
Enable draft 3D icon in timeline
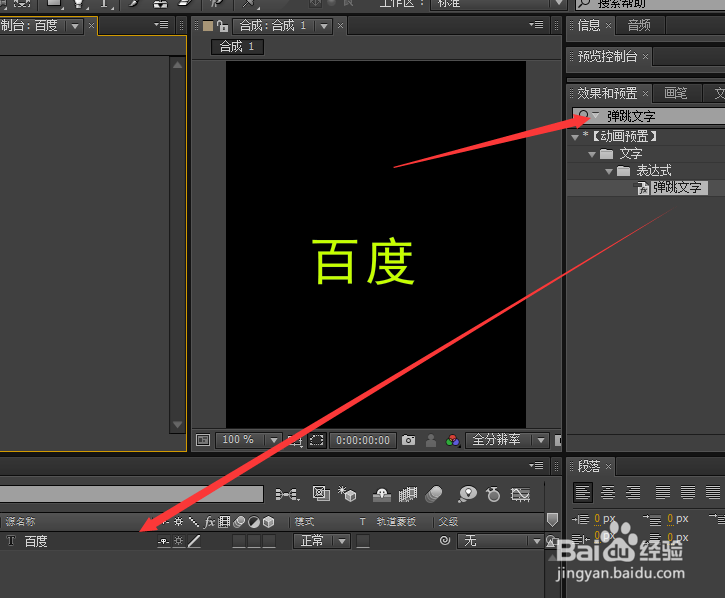click(x=347, y=494)
